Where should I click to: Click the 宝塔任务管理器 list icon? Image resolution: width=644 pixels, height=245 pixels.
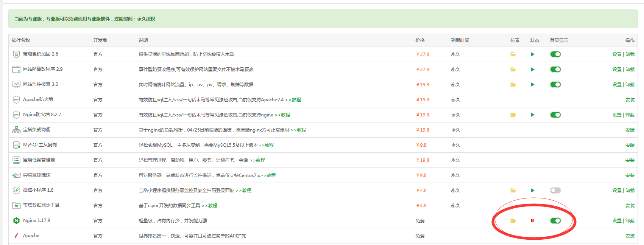click(16, 160)
